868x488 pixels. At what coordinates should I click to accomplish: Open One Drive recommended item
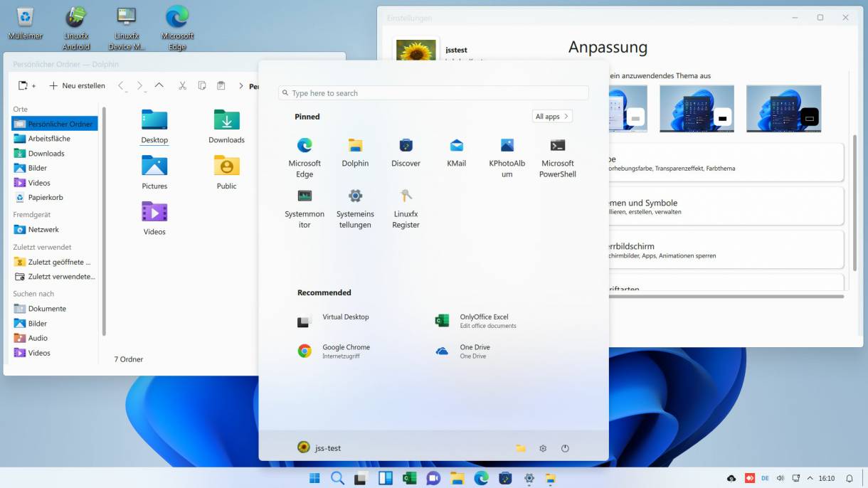click(x=464, y=351)
